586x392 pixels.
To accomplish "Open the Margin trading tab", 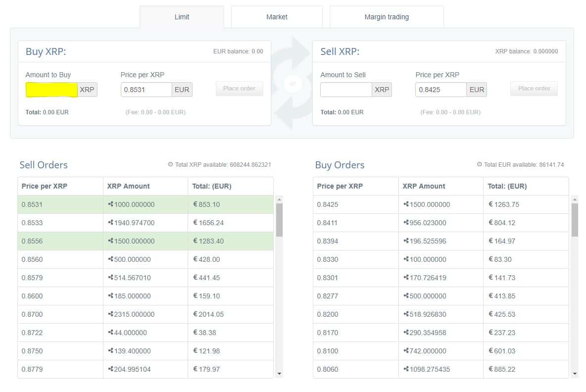I will 387,17.
